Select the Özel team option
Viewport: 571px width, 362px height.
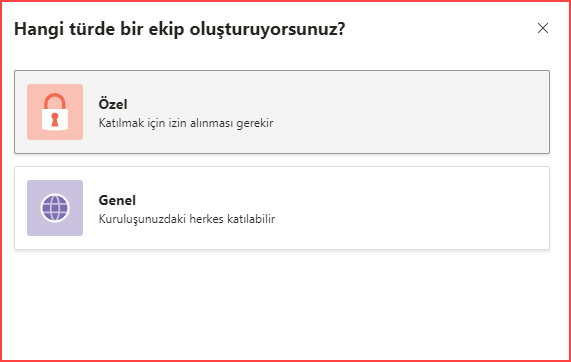(x=282, y=112)
